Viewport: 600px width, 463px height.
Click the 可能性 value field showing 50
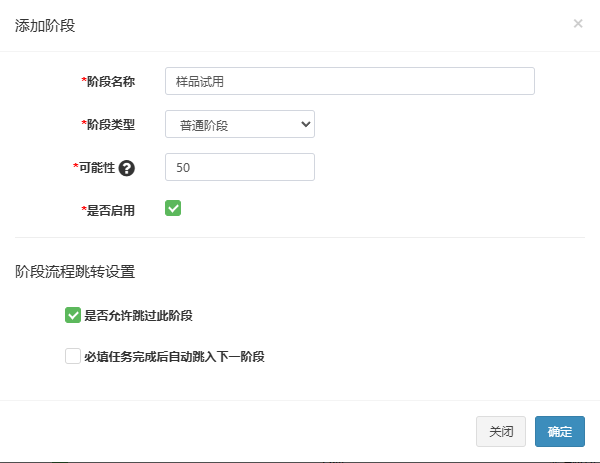(x=240, y=167)
